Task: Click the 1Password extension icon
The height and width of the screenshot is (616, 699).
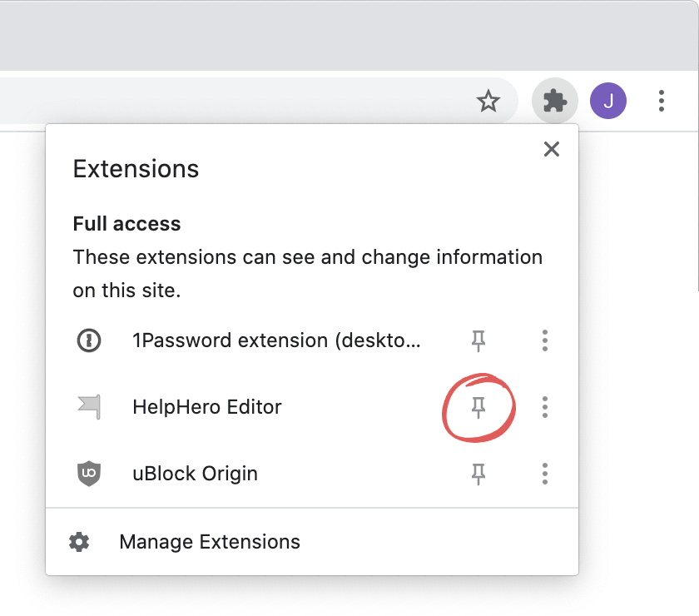Action: click(x=89, y=340)
